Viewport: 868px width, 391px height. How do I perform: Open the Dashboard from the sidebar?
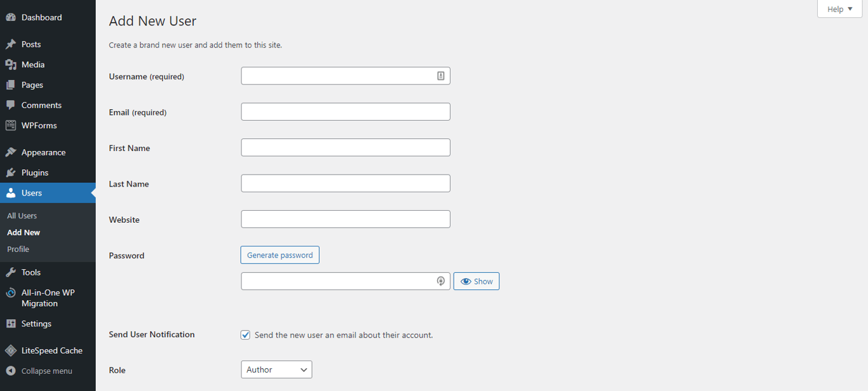click(13, 17)
